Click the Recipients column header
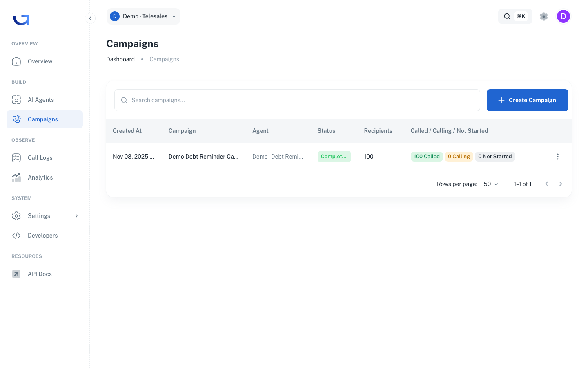The height and width of the screenshot is (368, 588). pyautogui.click(x=378, y=131)
